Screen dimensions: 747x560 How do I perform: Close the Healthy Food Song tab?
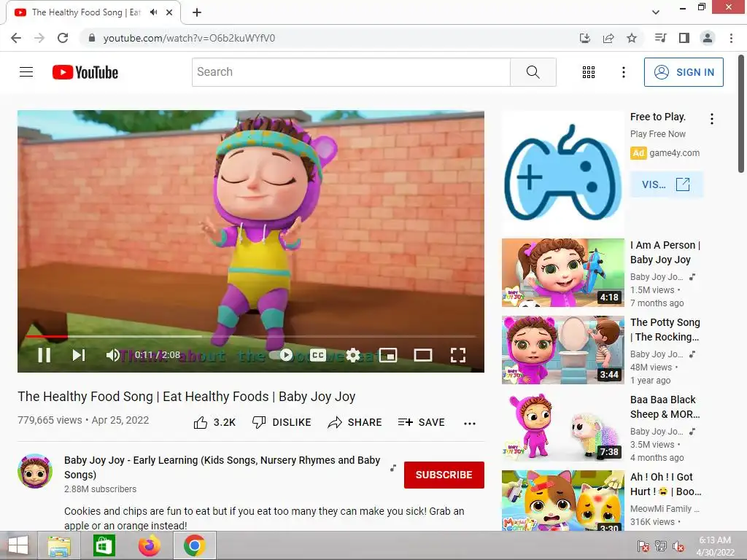pos(169,12)
